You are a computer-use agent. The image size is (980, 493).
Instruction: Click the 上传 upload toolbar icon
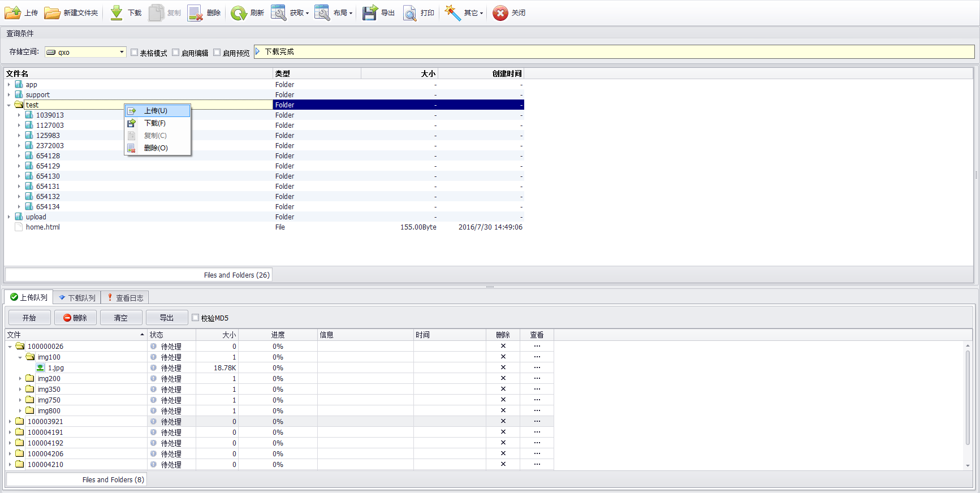[x=13, y=12]
